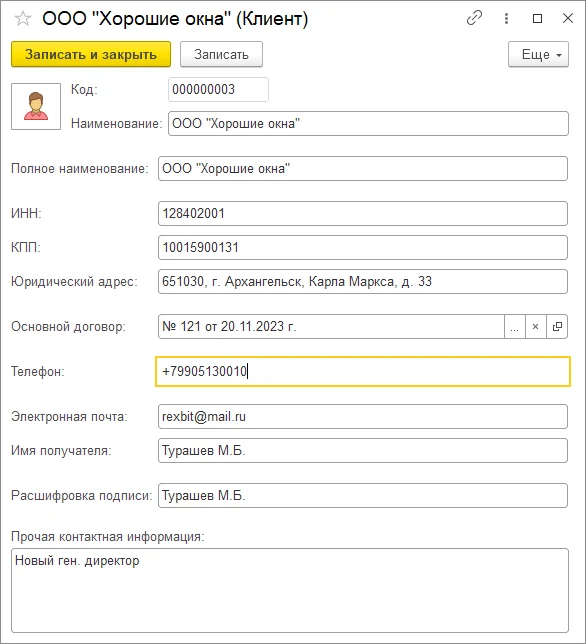This screenshot has width=586, height=644.
Task: Click the client avatar picture
Action: click(x=36, y=106)
